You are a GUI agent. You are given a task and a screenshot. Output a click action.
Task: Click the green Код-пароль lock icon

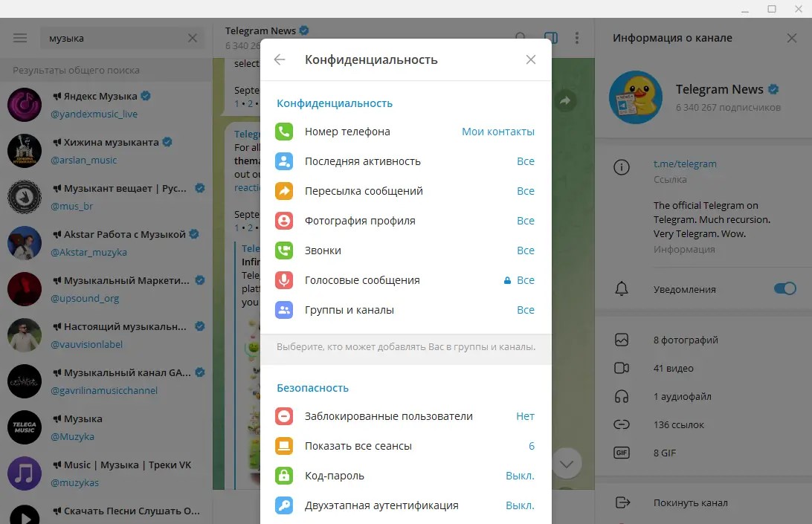click(284, 476)
